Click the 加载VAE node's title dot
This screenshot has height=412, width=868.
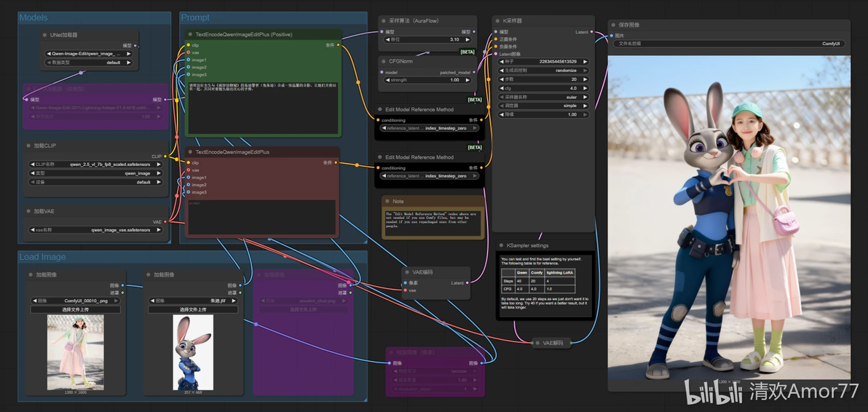[x=28, y=211]
